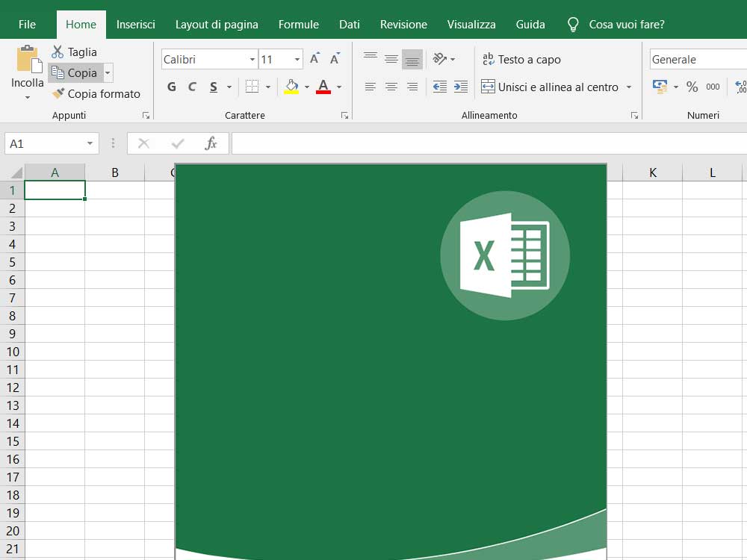
Task: Select column K header
Action: point(653,172)
